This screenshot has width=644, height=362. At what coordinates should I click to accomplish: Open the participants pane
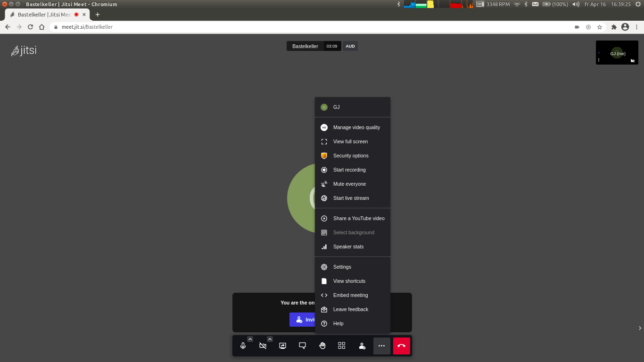[362, 346]
